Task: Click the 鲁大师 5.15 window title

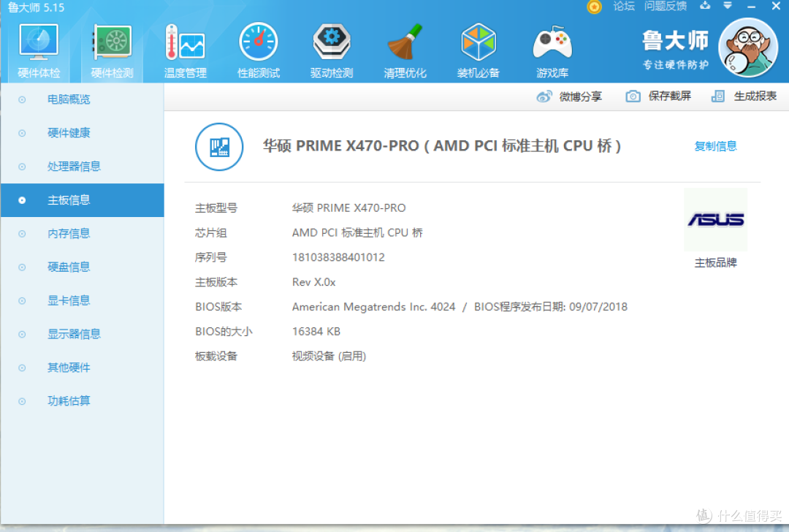Action: click(36, 7)
